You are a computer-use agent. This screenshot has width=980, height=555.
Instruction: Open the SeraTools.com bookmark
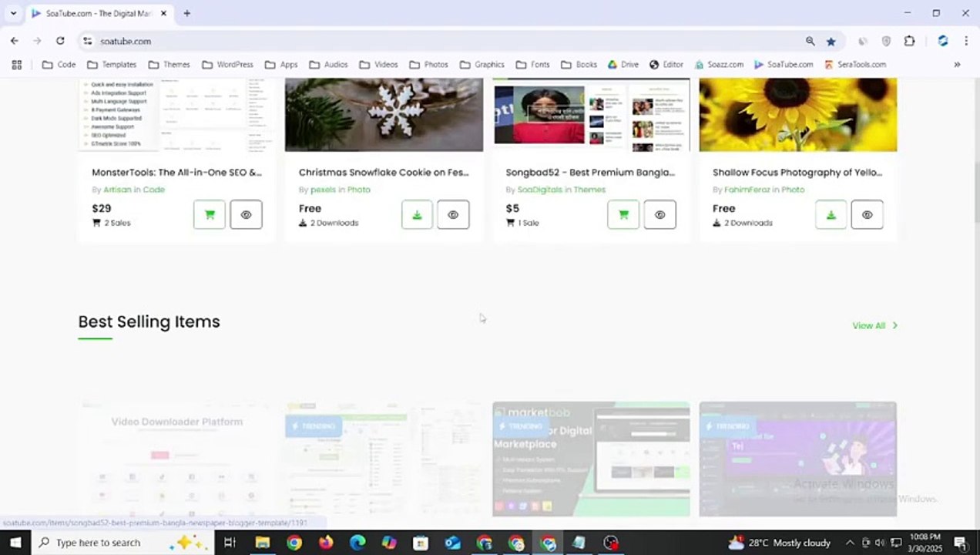coord(855,65)
